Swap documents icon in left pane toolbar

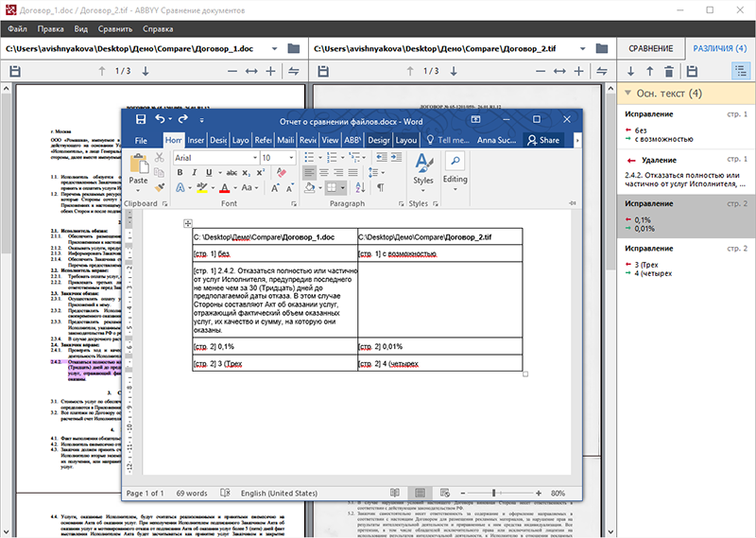pyautogui.click(x=294, y=72)
